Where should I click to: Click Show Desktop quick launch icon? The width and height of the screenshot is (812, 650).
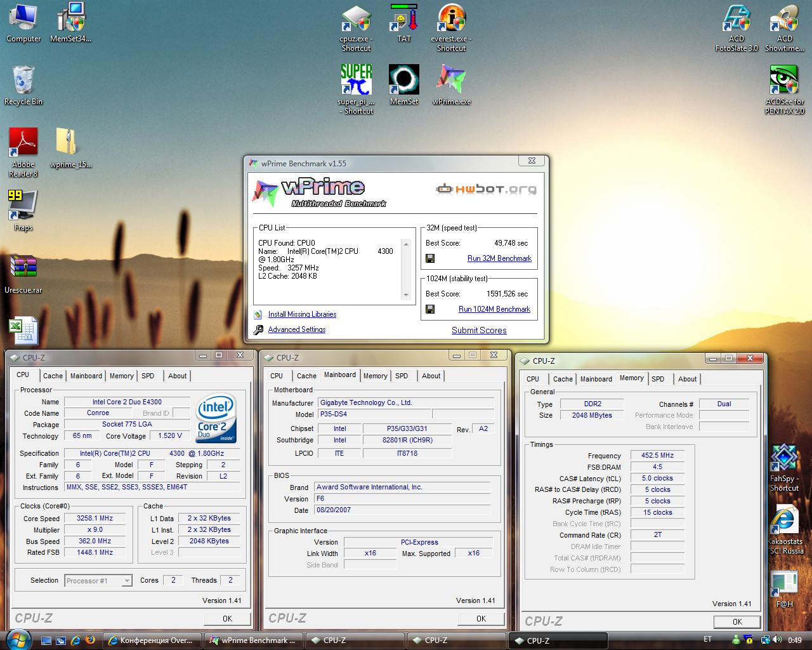click(x=46, y=640)
